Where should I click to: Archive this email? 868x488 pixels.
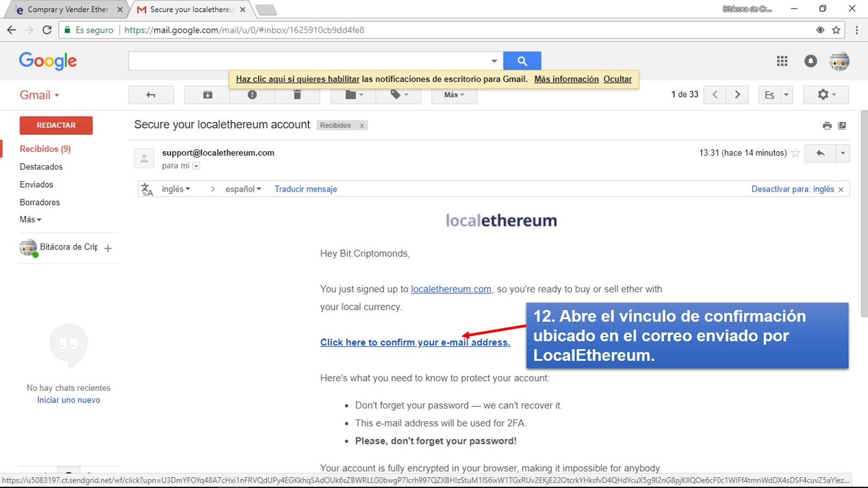(x=207, y=95)
